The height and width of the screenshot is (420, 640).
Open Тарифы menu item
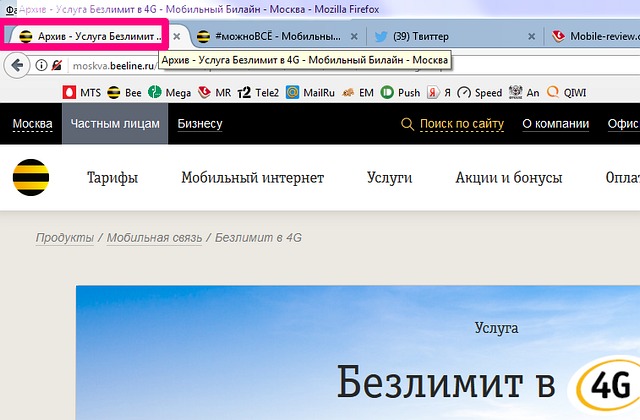click(112, 178)
